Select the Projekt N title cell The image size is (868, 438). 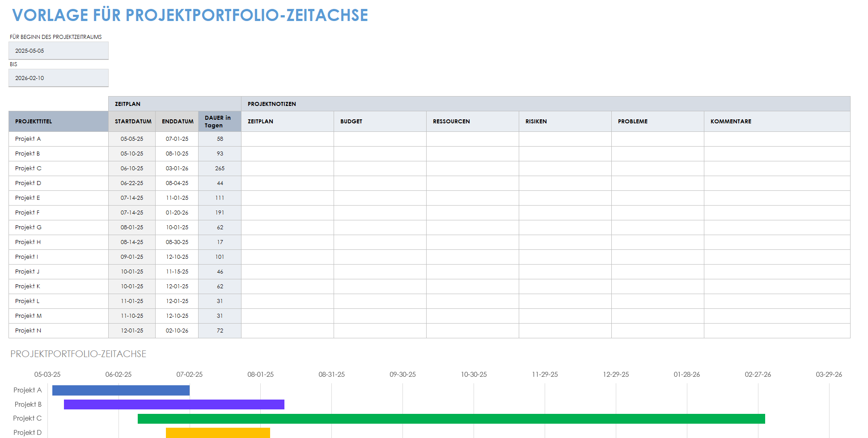tap(59, 331)
